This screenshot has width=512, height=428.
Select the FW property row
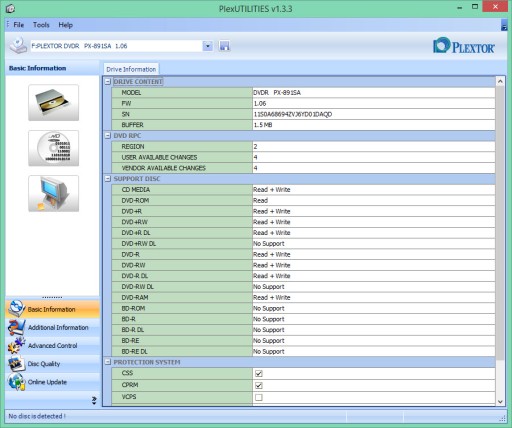coord(303,103)
